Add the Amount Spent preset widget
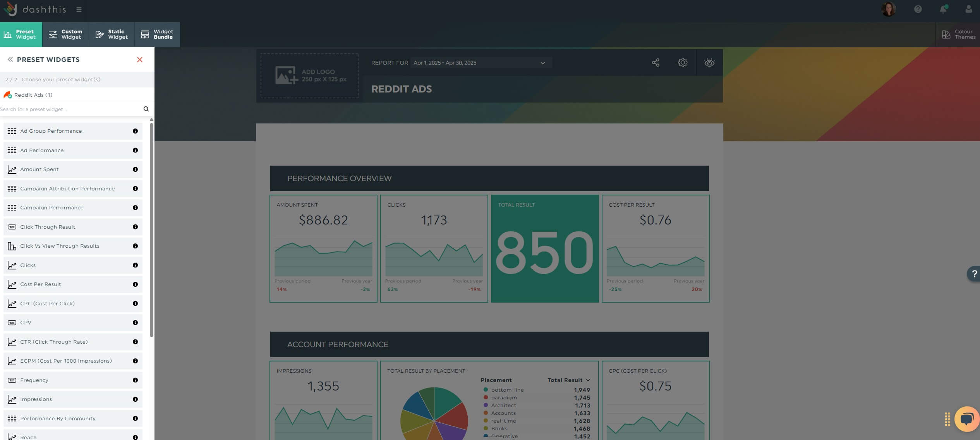 click(x=73, y=169)
